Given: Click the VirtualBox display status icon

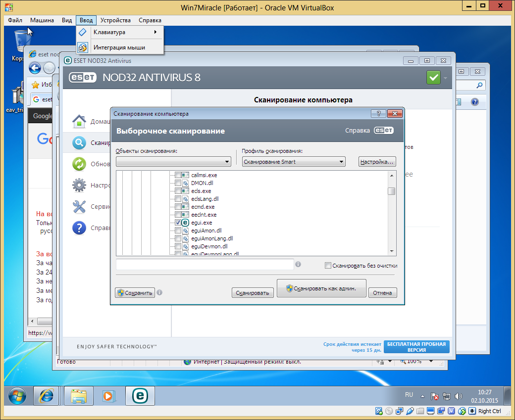Looking at the screenshot, I should click(x=430, y=411).
